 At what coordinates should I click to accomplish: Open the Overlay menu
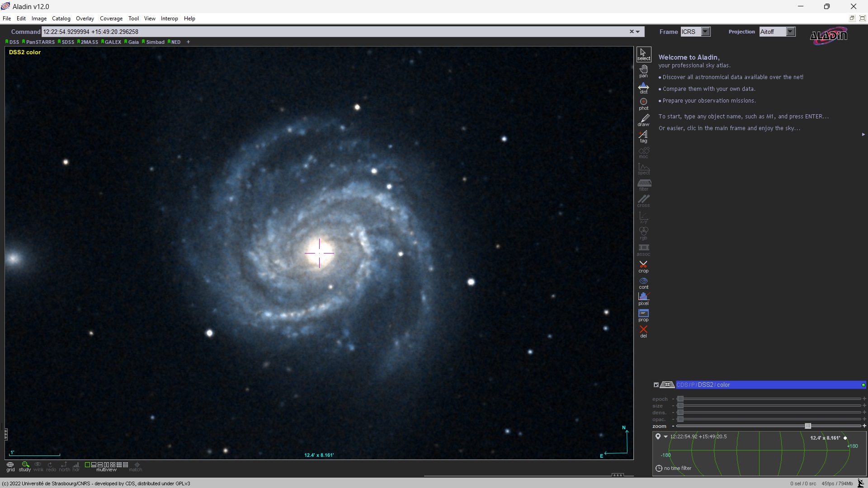(85, 19)
